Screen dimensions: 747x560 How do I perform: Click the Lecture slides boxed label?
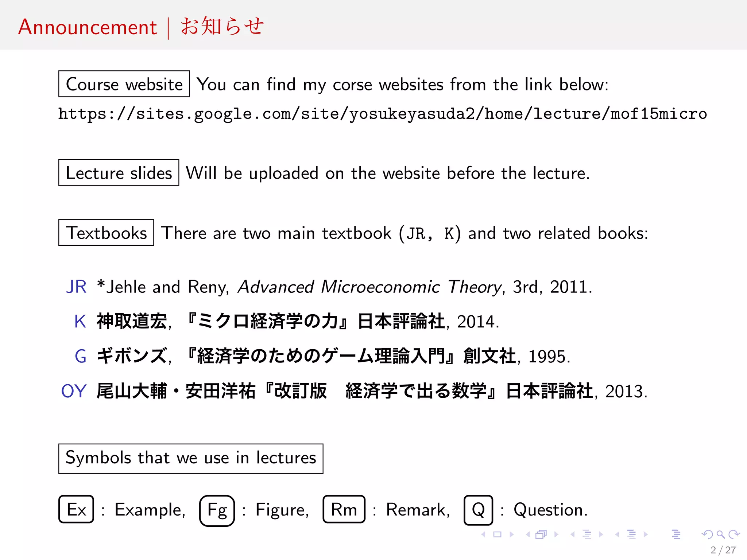[x=119, y=173]
